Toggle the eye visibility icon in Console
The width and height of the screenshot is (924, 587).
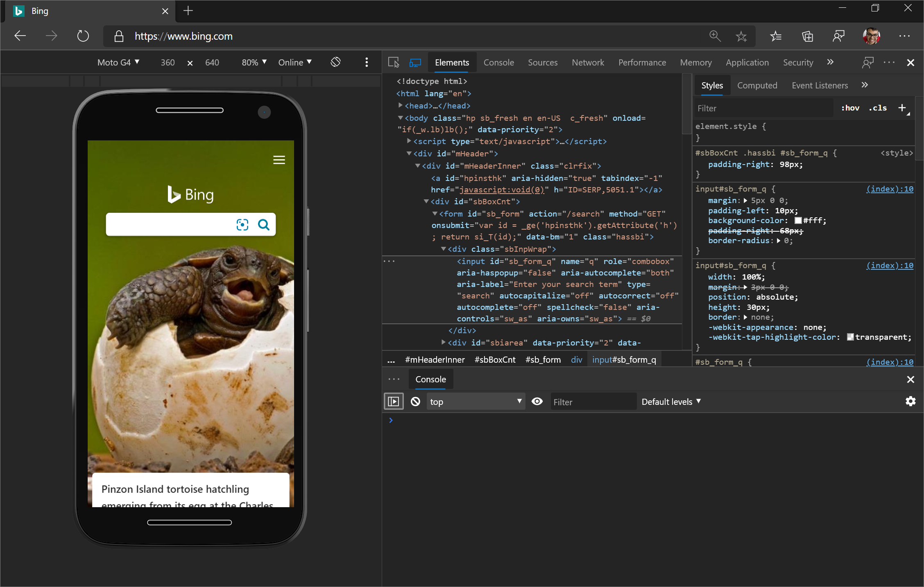(x=537, y=402)
